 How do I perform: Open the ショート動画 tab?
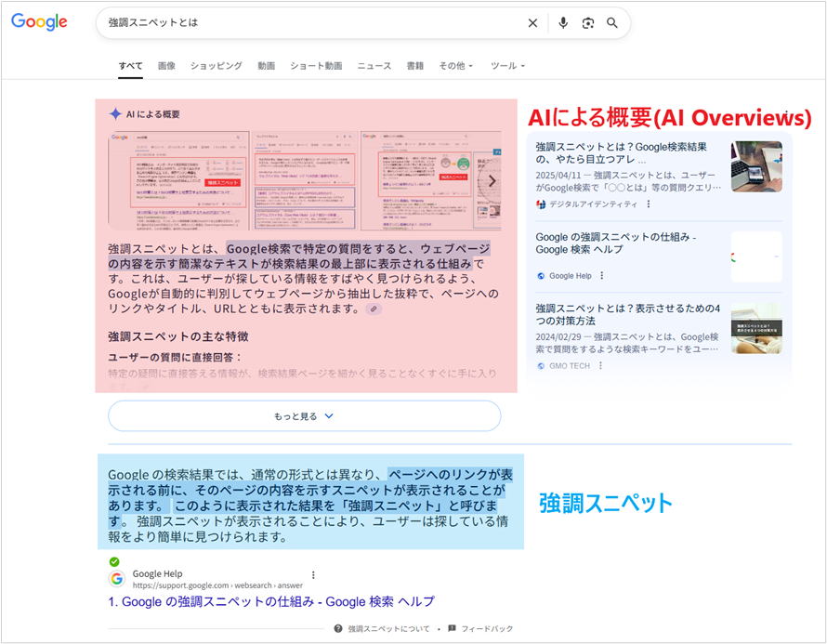click(x=316, y=66)
